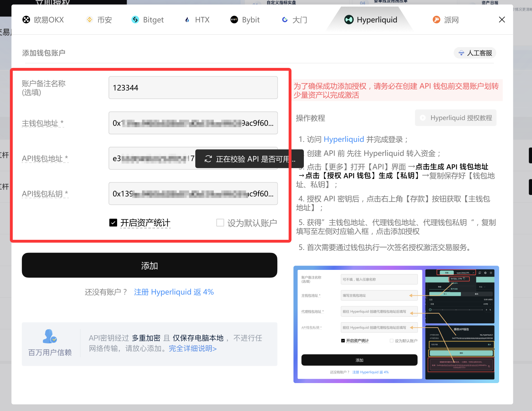Click the OKX exchange logo icon
The image size is (532, 411).
point(26,20)
